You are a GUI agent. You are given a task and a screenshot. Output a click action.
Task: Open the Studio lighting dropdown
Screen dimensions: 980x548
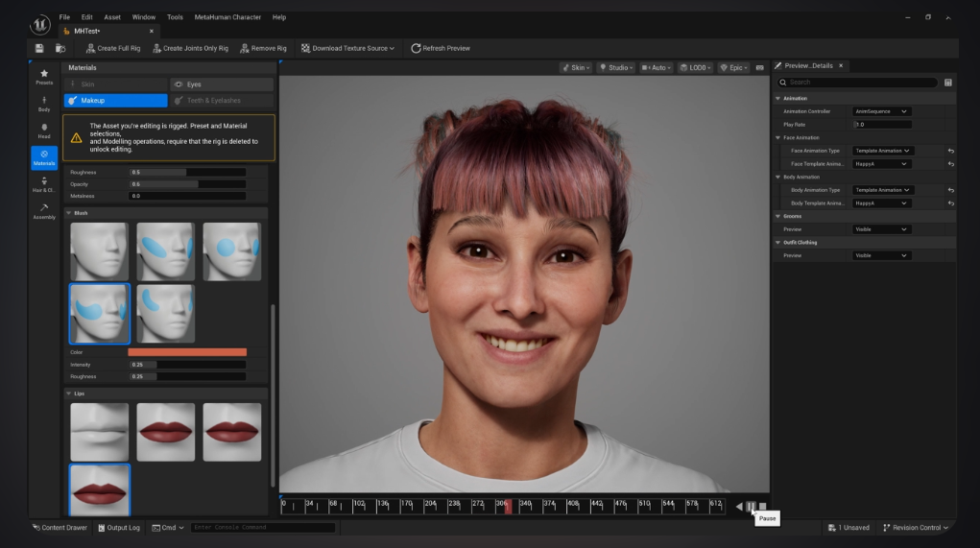pyautogui.click(x=616, y=67)
